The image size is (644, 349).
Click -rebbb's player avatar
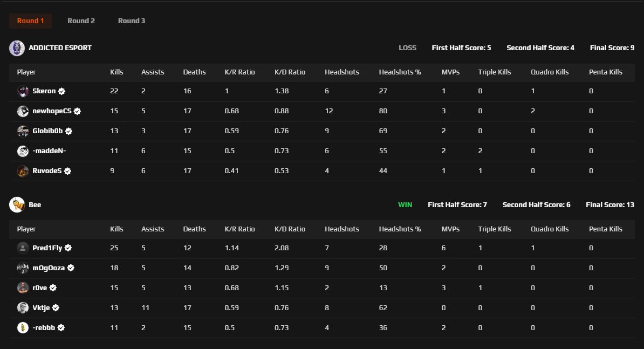(x=23, y=328)
